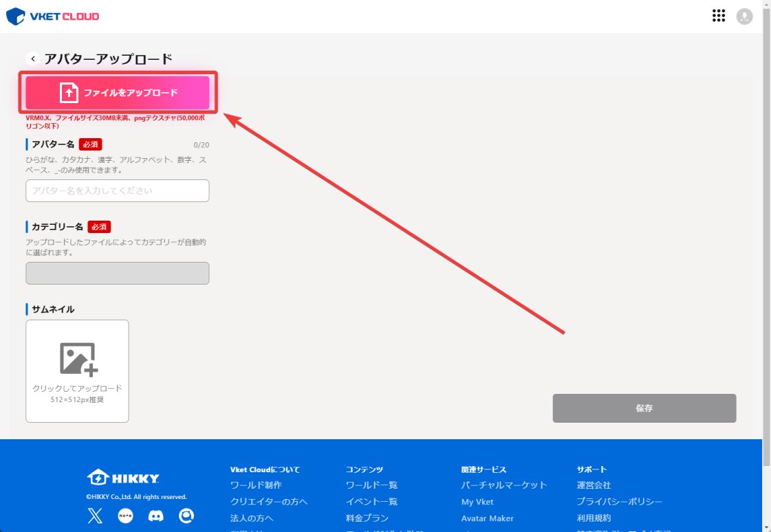Focus the アバター名 text input

pyautogui.click(x=118, y=191)
